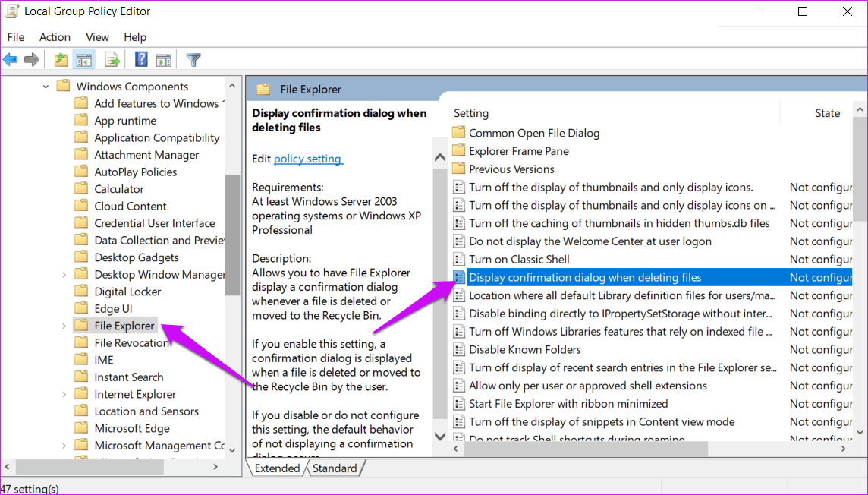
Task: Select the AutoPlay Policies tree item
Action: click(x=136, y=172)
